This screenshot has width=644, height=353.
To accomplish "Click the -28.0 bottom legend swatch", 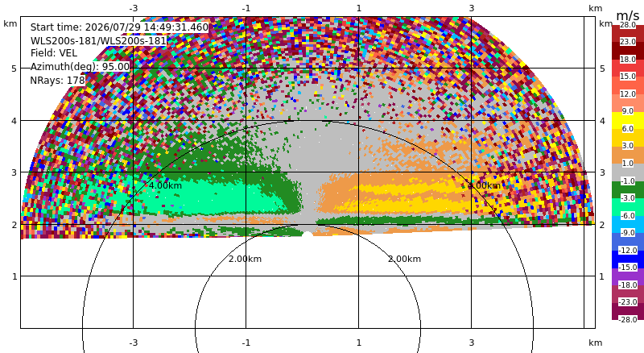I will pos(628,311).
